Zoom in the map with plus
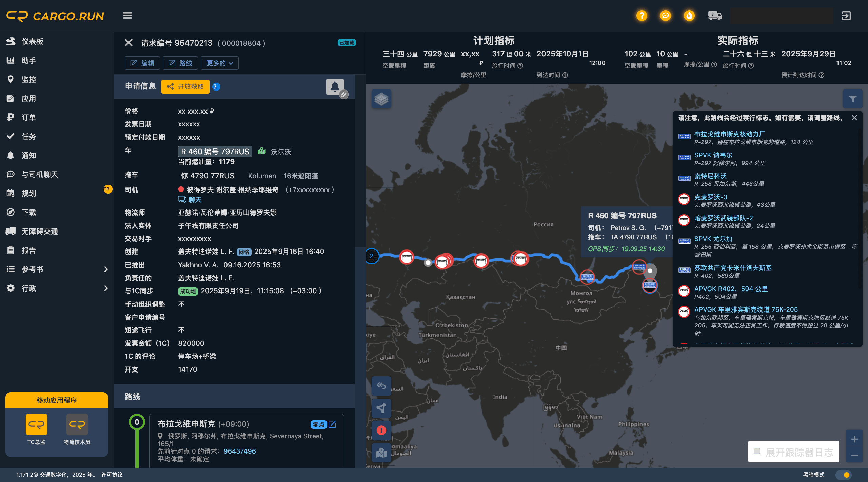Screen dimensions: 868x482 [x=854, y=439]
